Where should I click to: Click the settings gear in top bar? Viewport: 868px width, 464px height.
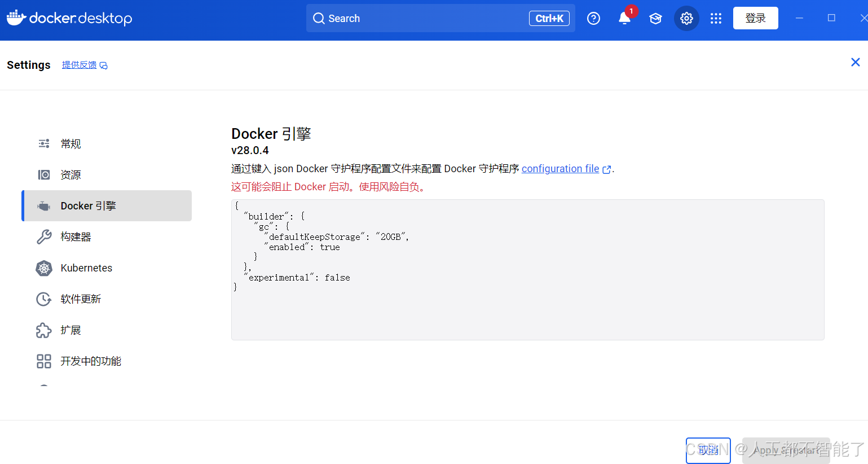click(686, 18)
